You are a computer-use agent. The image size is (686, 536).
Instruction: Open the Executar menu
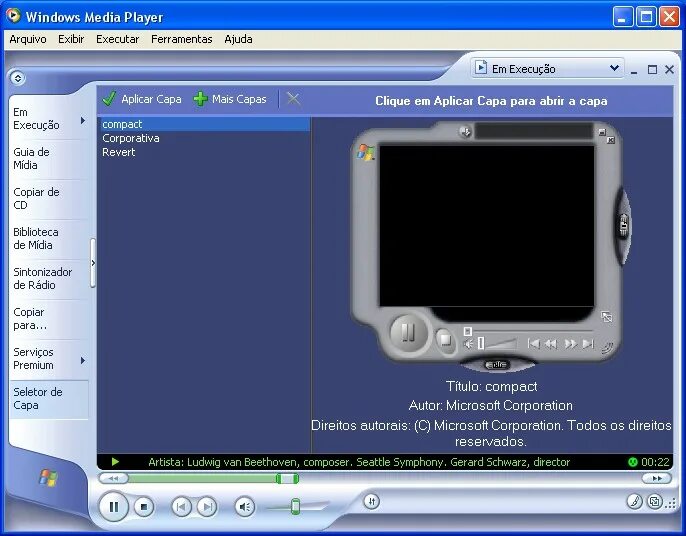click(117, 39)
